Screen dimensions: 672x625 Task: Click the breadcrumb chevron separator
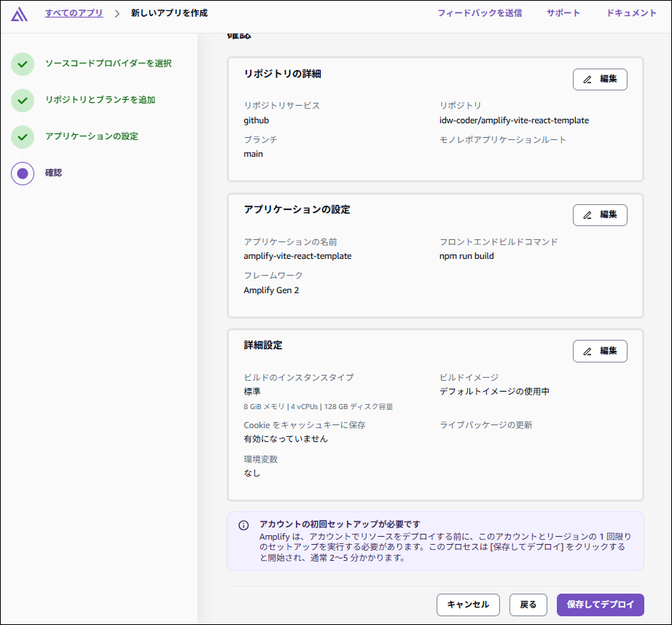coord(117,13)
